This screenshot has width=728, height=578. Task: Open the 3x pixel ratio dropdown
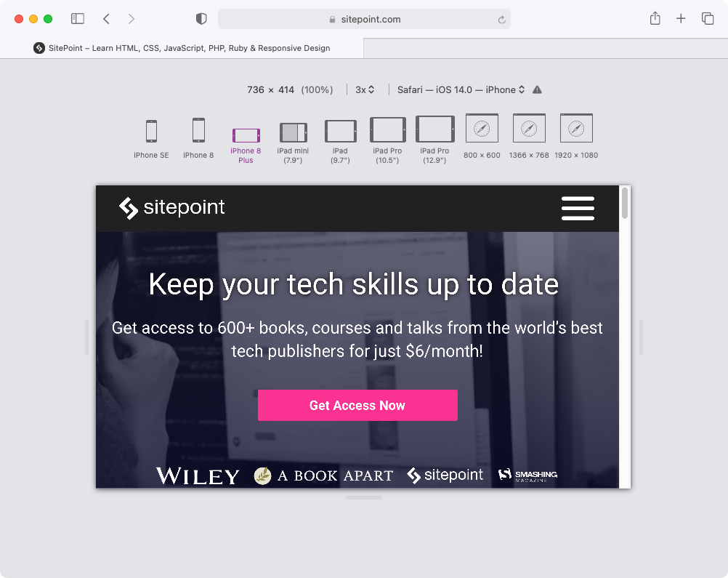pyautogui.click(x=365, y=89)
